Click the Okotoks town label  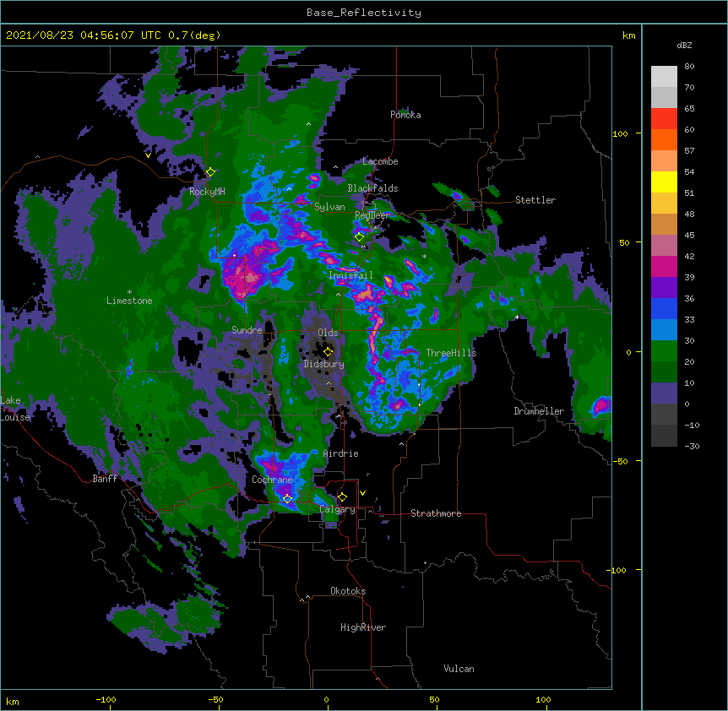[x=348, y=591]
